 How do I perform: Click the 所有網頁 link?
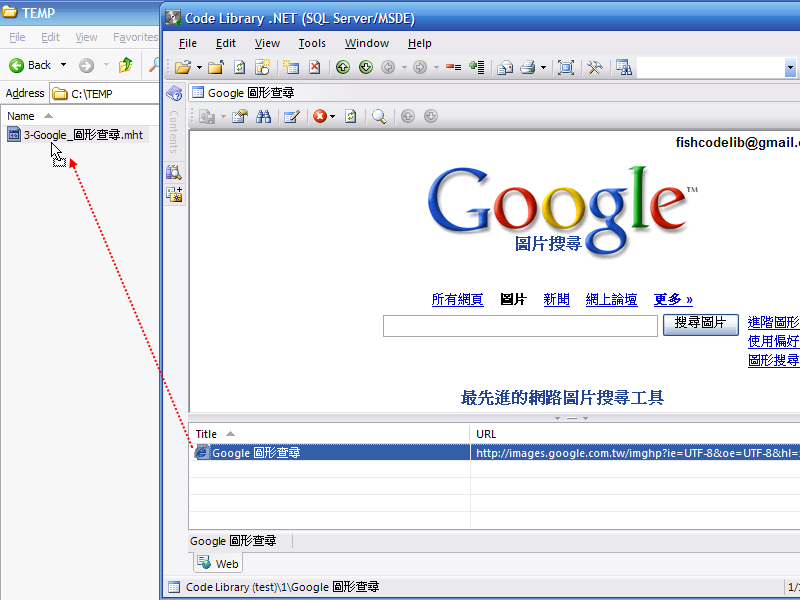click(x=457, y=299)
